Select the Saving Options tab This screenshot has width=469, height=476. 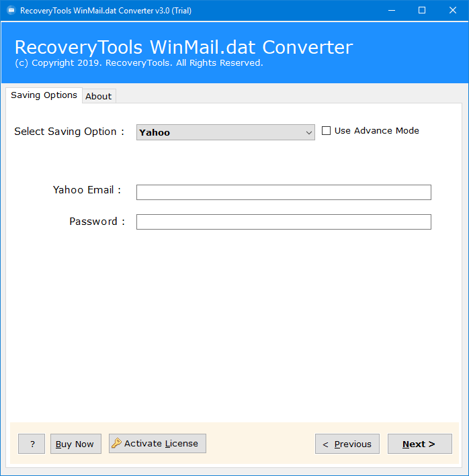[44, 95]
